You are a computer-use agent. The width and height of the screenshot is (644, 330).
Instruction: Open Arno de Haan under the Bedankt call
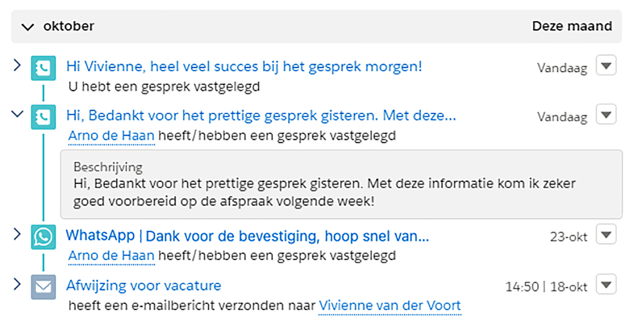111,136
